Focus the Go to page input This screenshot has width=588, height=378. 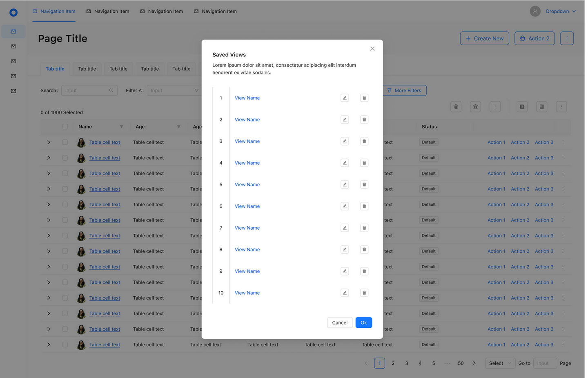[x=545, y=363]
